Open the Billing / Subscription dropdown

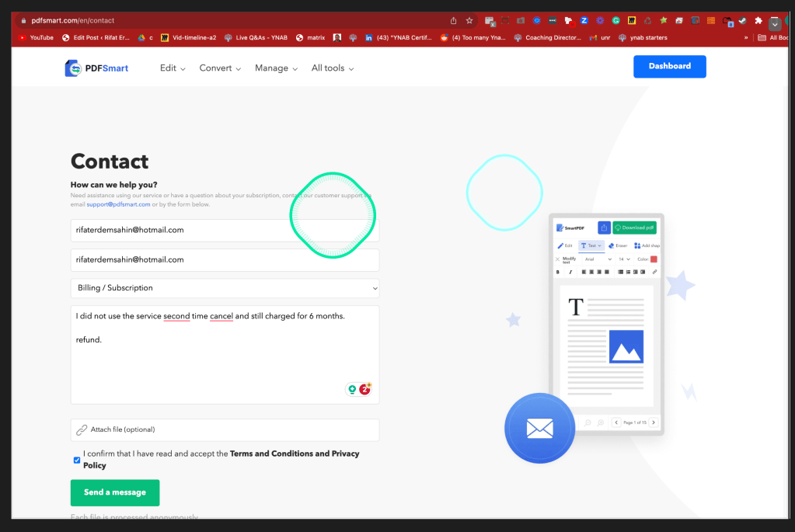225,288
